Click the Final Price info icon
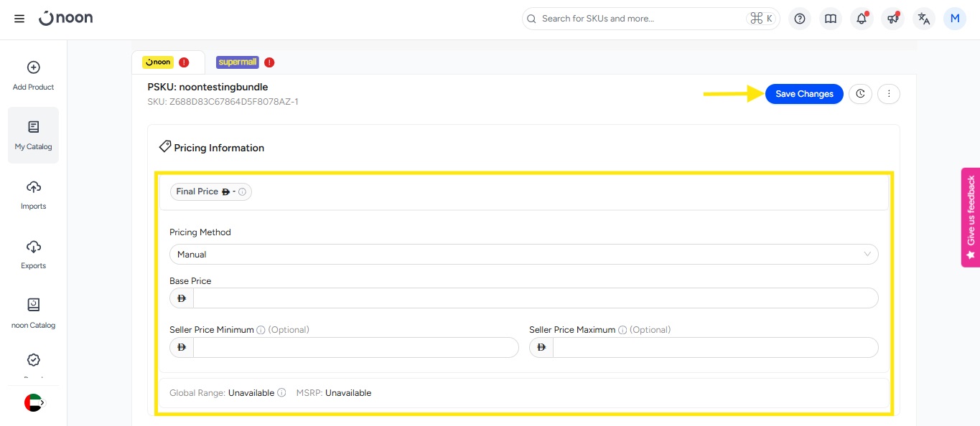This screenshot has width=980, height=426. (243, 192)
